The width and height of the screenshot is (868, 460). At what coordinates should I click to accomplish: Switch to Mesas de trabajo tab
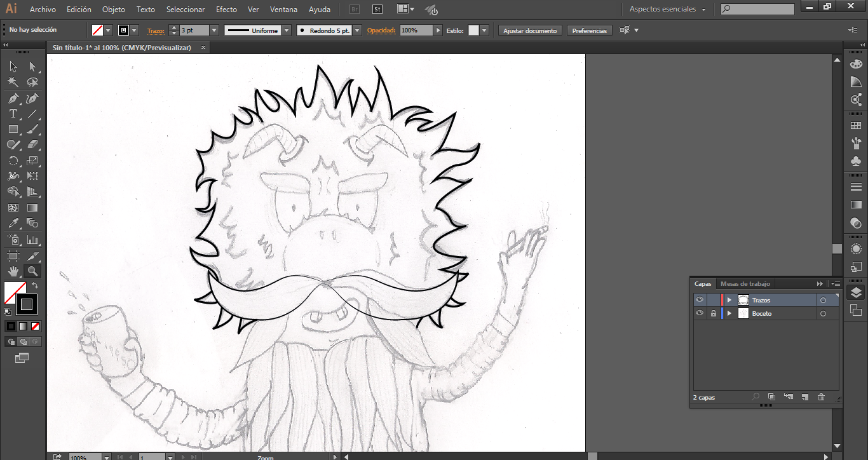coord(745,284)
